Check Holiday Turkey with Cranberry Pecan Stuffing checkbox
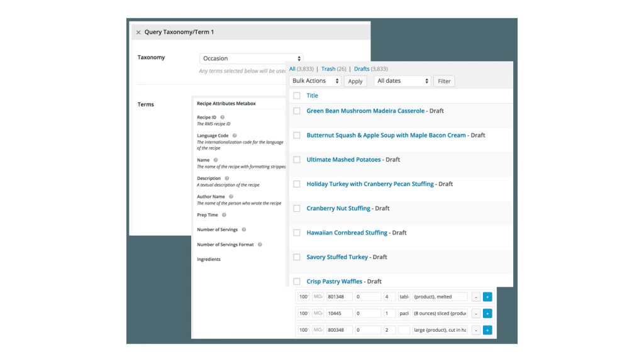Screen dimensions: 644x362 297,184
